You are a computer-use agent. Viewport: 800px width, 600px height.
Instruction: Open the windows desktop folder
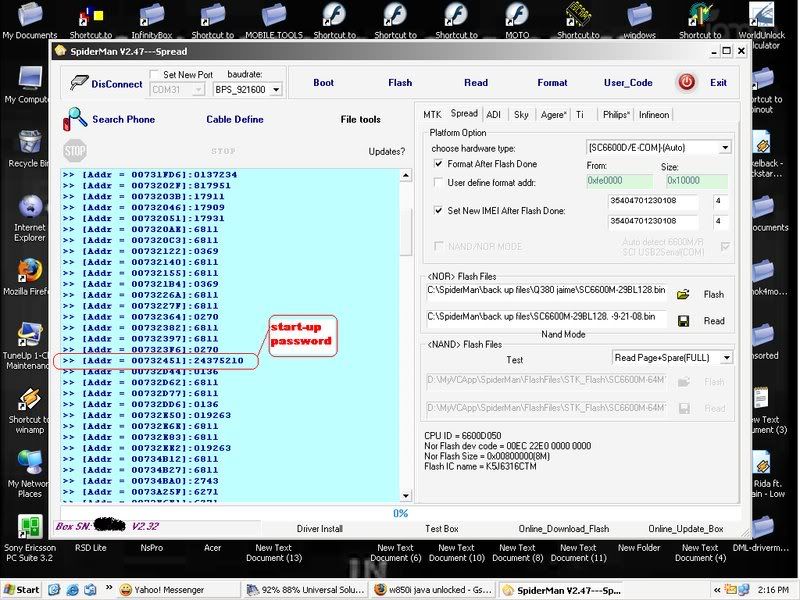[639, 20]
